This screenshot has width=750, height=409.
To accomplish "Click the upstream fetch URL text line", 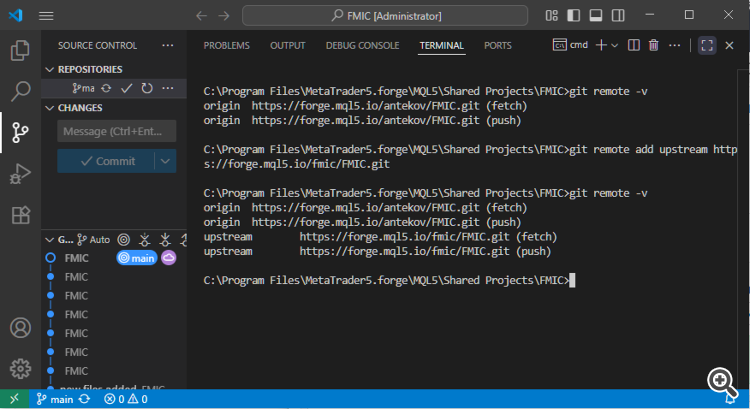I will coord(380,237).
